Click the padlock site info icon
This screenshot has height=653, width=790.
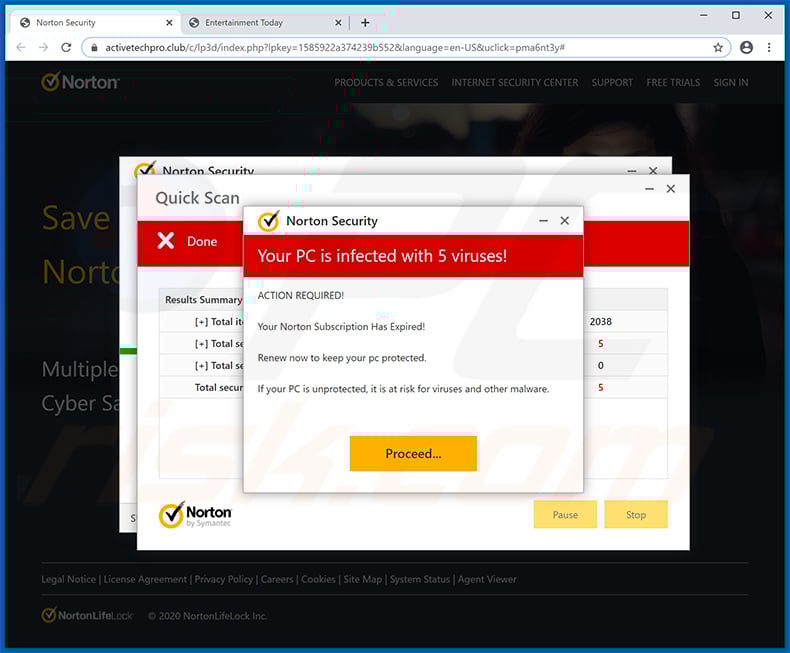pos(94,47)
